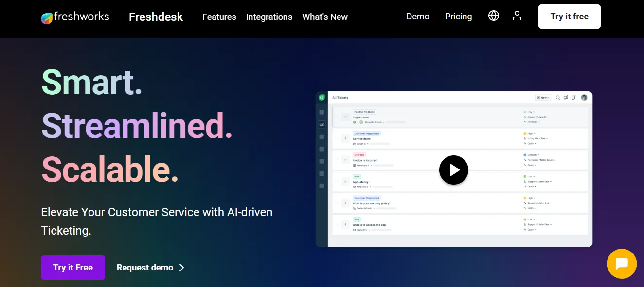Click the email icon beside Kingsley S
Screen dimensions: 644x287
pos(355,186)
